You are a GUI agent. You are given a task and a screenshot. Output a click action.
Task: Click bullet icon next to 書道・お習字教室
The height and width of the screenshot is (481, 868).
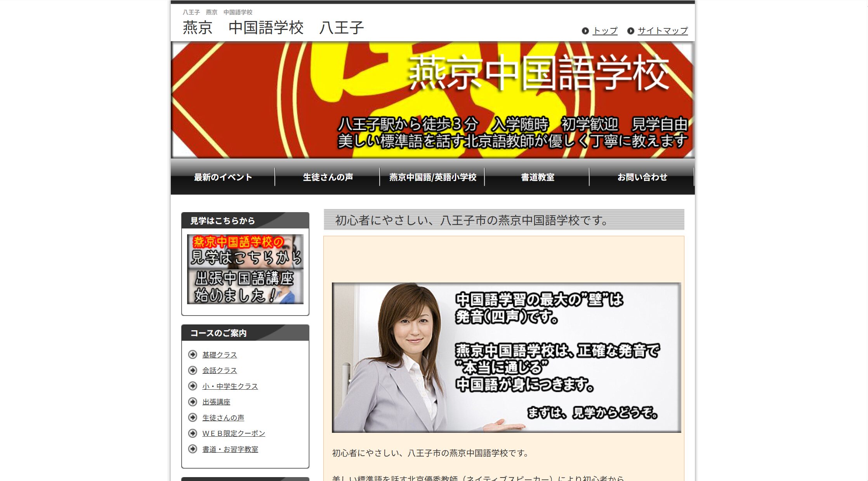click(193, 449)
